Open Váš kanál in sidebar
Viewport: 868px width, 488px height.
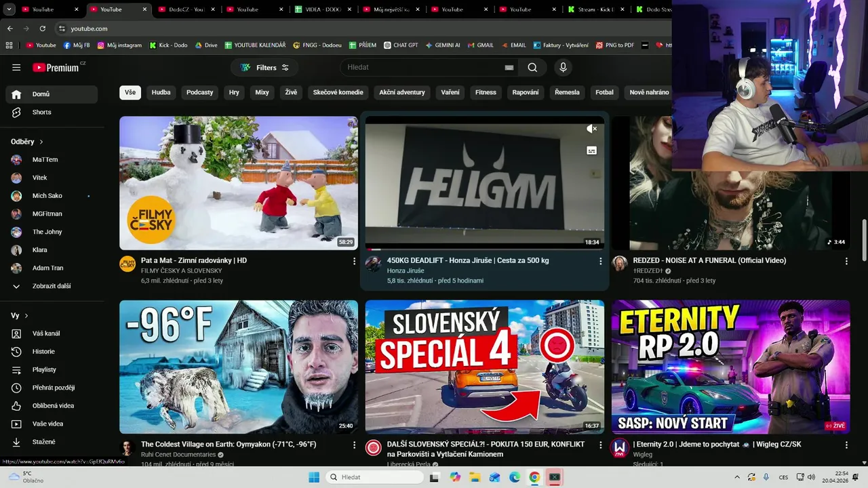[52, 333]
